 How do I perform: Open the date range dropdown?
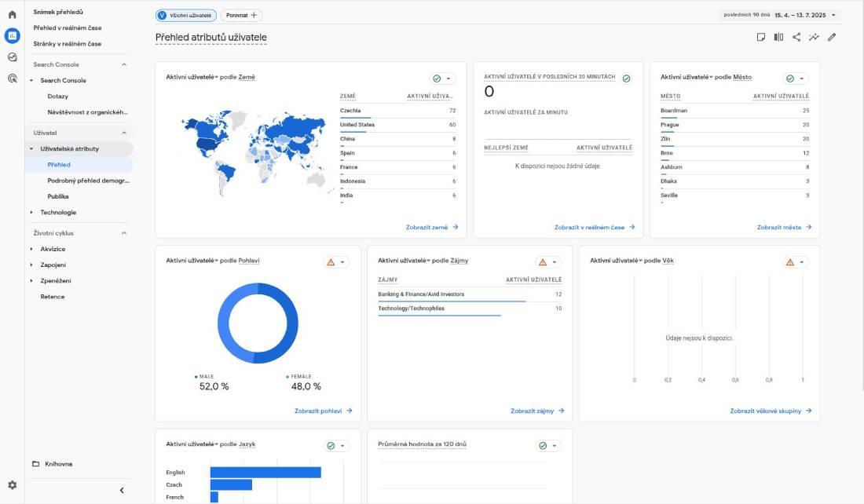[x=833, y=15]
